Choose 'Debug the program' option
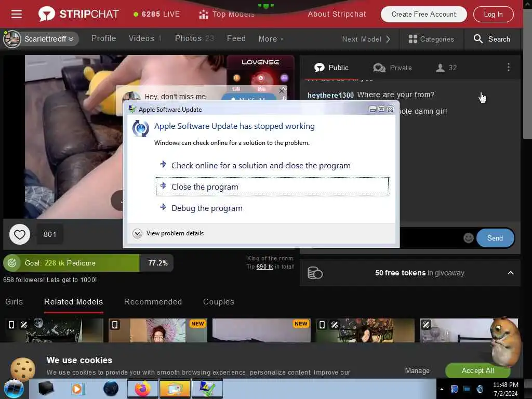The image size is (532, 399). 272,208
